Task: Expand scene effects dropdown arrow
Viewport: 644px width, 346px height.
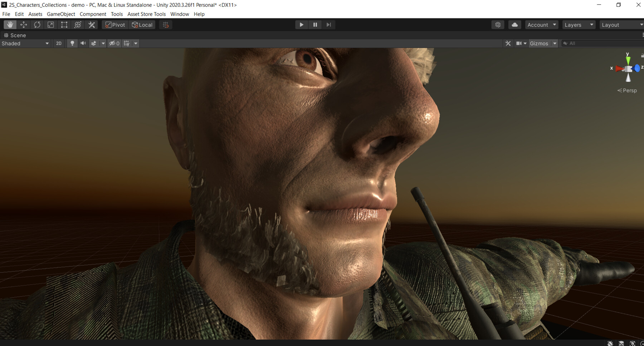Action: coord(103,43)
